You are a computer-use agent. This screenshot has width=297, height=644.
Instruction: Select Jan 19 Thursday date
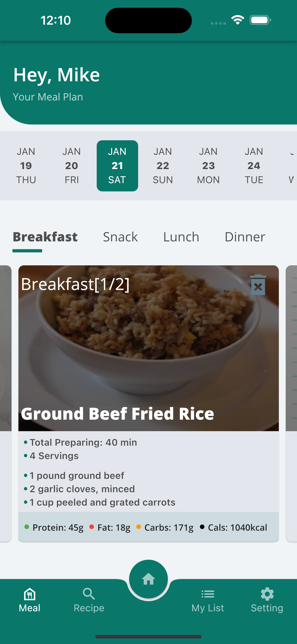26,166
